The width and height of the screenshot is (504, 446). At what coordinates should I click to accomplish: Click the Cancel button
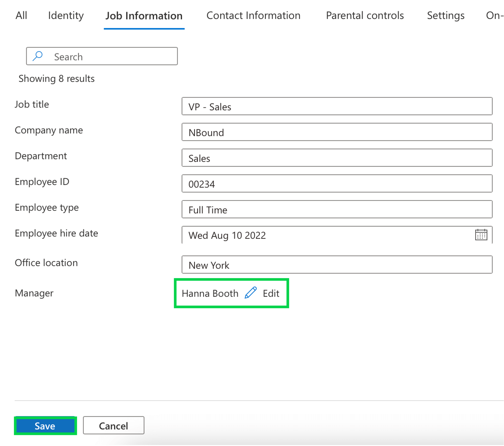click(x=113, y=425)
